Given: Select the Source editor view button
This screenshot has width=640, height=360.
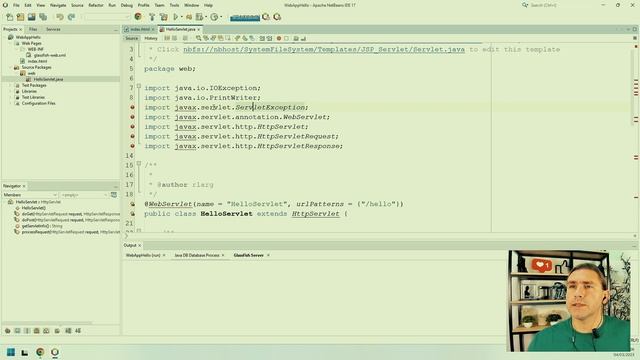Looking at the screenshot, I should tap(131, 38).
